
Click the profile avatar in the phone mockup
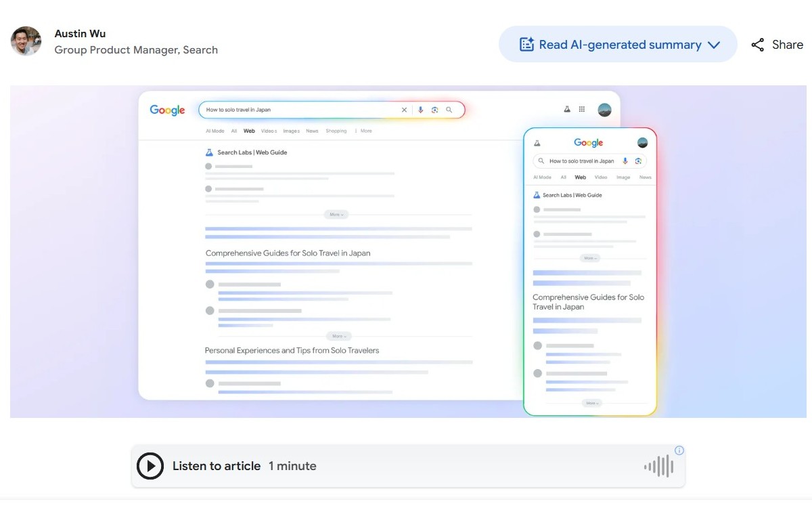pos(643,143)
